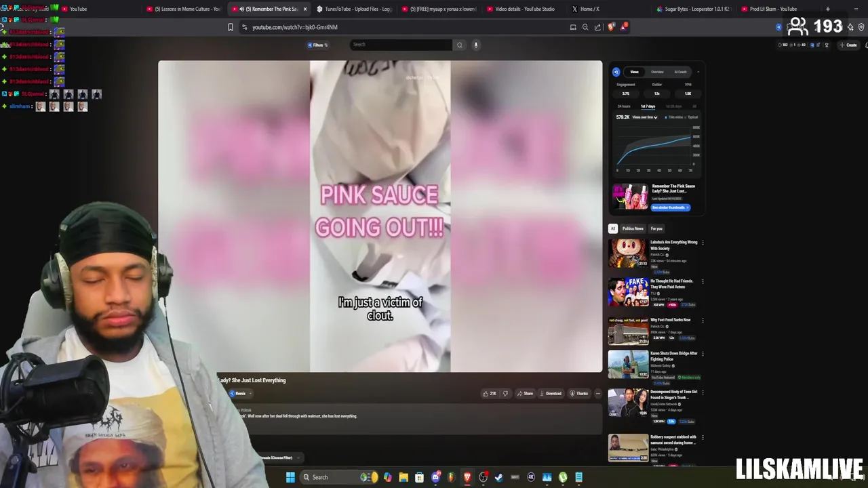
Task: Open the comments Choose Filter dropdown
Action: [x=283, y=457]
